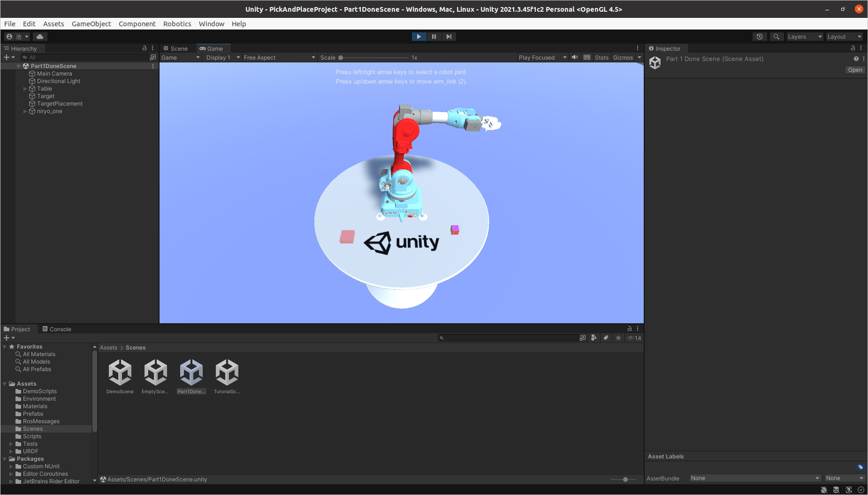Click the Project panel search field

(x=508, y=338)
